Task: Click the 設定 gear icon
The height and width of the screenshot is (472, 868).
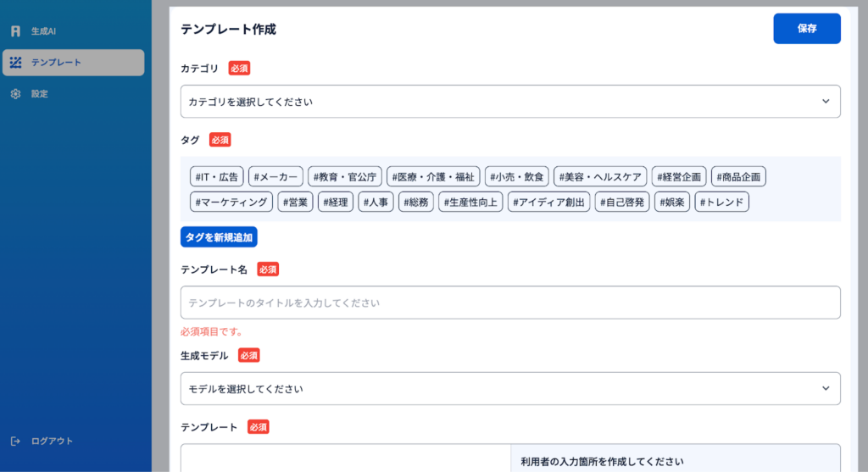Action: point(15,94)
